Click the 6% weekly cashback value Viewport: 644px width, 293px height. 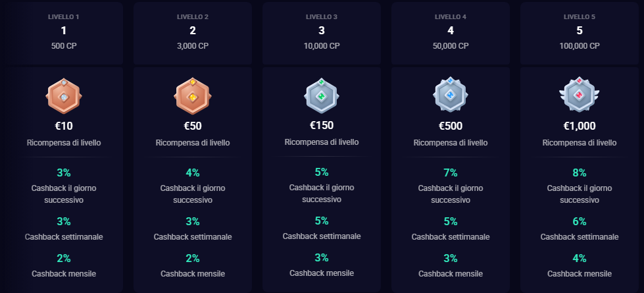pos(580,221)
